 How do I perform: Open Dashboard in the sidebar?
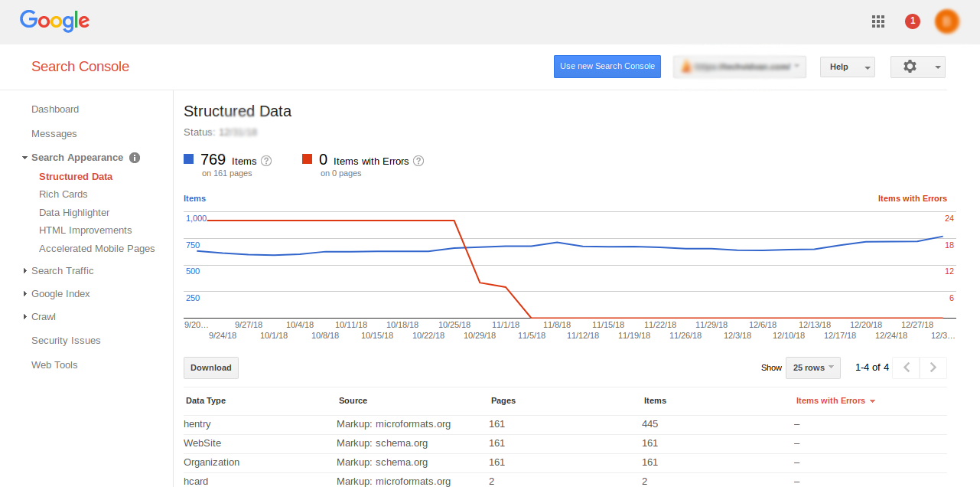[x=55, y=109]
